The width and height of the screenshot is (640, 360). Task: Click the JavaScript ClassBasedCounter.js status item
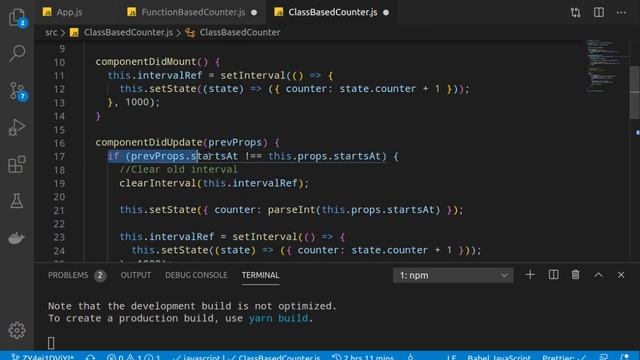click(x=247, y=357)
